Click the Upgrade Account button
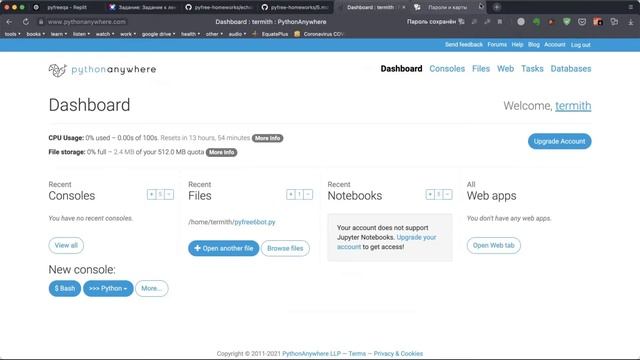 [x=560, y=141]
